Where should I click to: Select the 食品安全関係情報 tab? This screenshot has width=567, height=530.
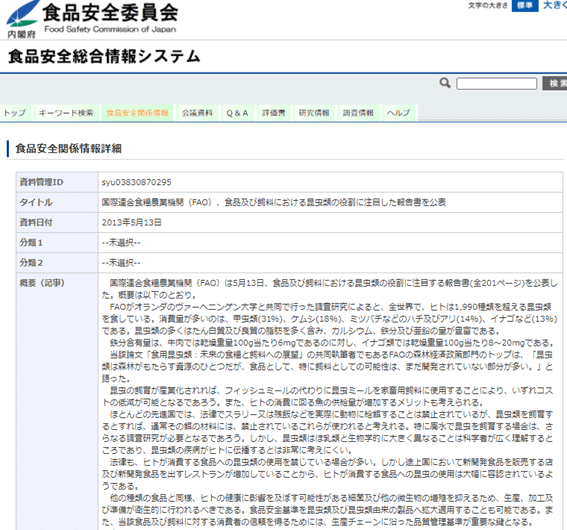coord(137,113)
